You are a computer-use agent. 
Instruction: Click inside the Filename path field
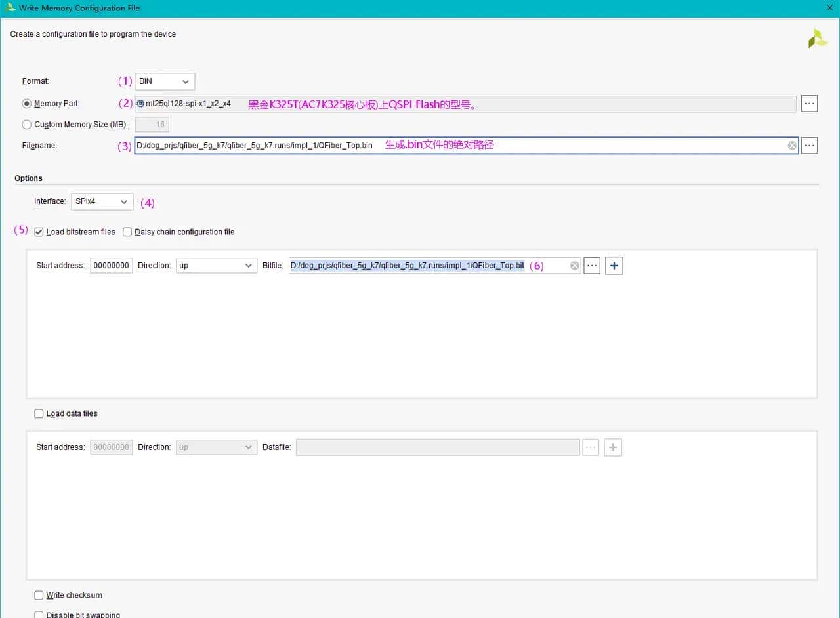(459, 146)
